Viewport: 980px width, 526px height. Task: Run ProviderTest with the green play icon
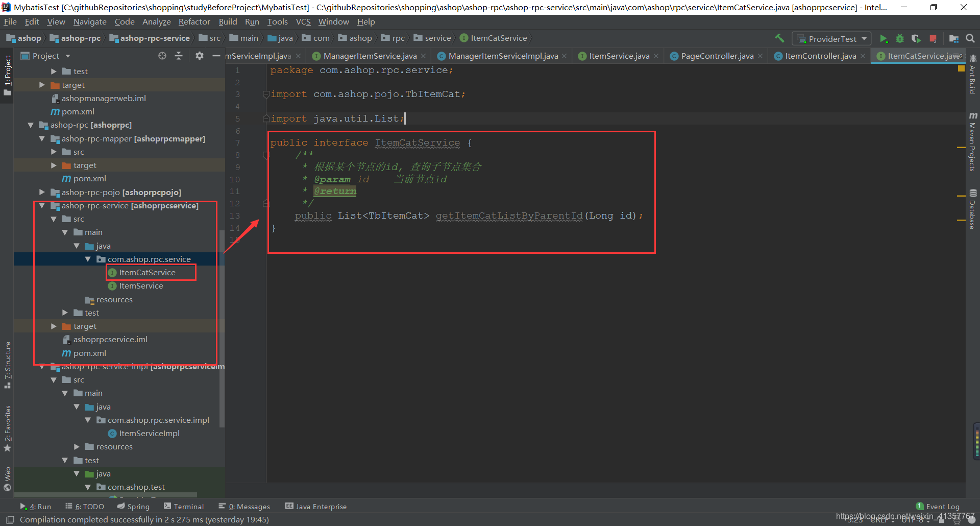point(884,39)
